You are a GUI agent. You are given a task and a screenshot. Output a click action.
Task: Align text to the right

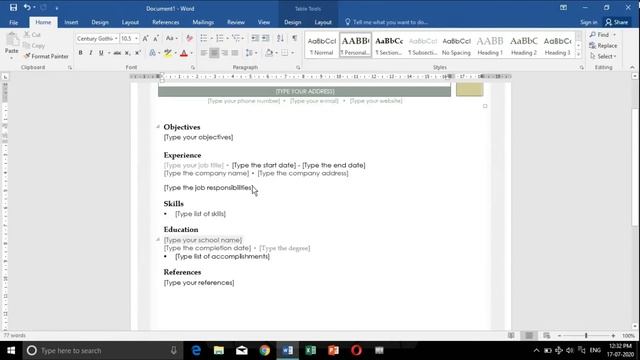click(x=224, y=53)
